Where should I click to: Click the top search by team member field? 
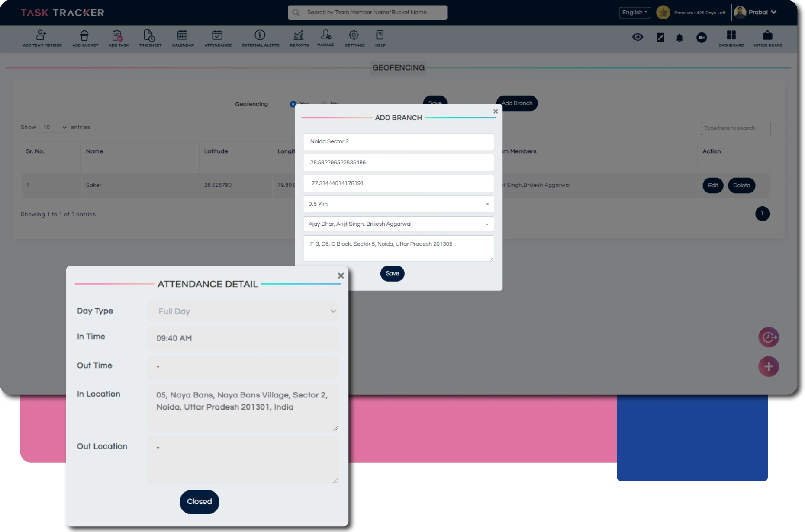point(367,13)
